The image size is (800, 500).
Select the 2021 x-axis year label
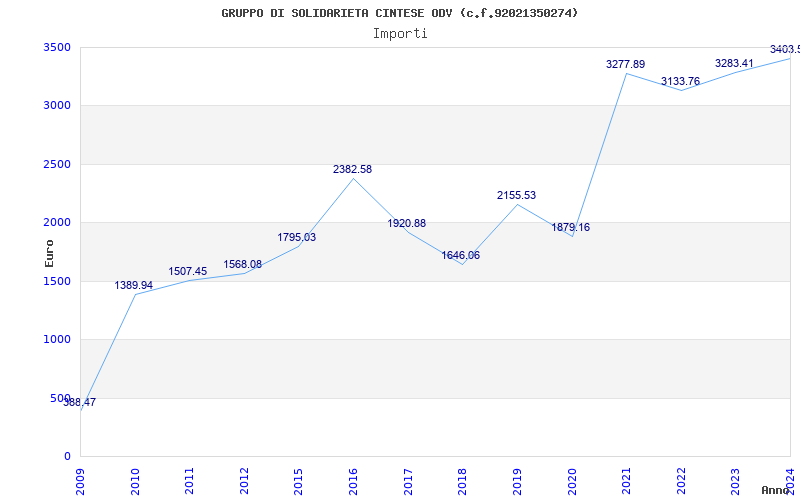626,481
